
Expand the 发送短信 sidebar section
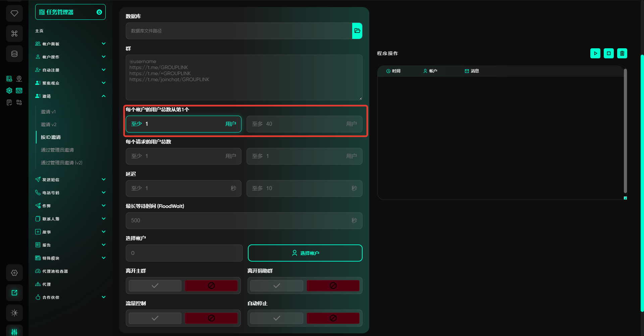[70, 180]
